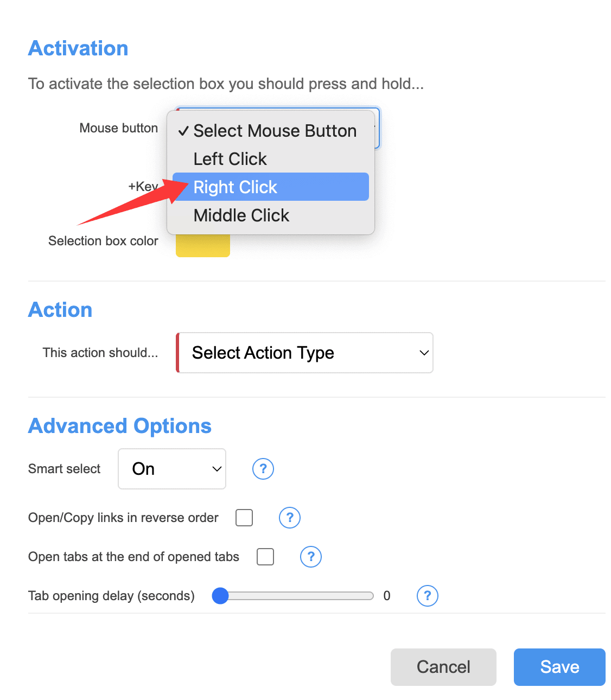This screenshot has height=700, width=611.
Task: Pick Middle Click from the list
Action: [x=241, y=215]
